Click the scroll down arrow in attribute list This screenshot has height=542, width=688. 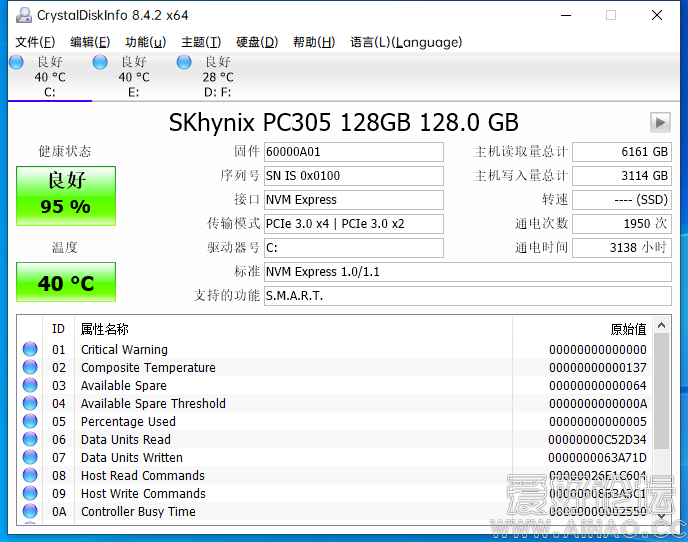[662, 516]
